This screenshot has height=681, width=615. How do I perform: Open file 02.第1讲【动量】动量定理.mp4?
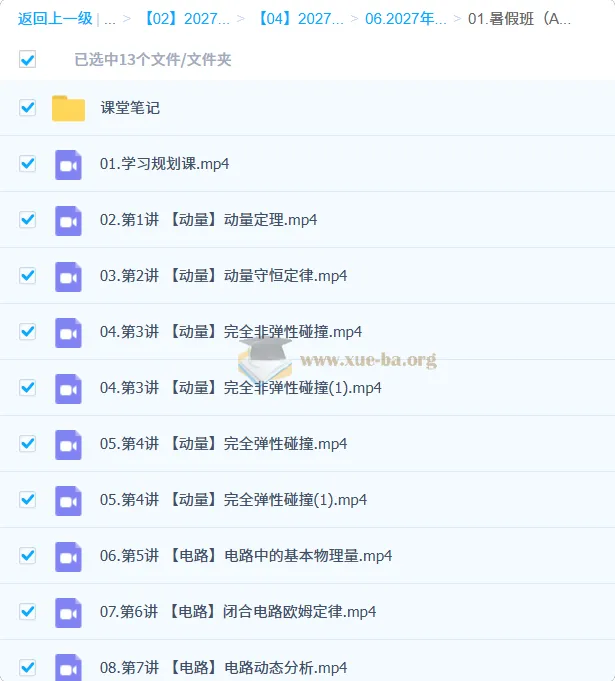coord(208,220)
